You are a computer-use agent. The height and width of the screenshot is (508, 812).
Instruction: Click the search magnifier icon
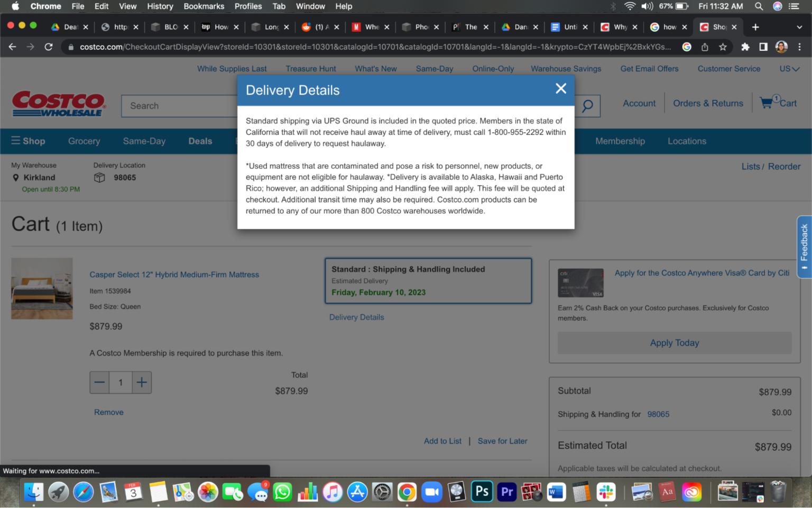click(x=587, y=106)
